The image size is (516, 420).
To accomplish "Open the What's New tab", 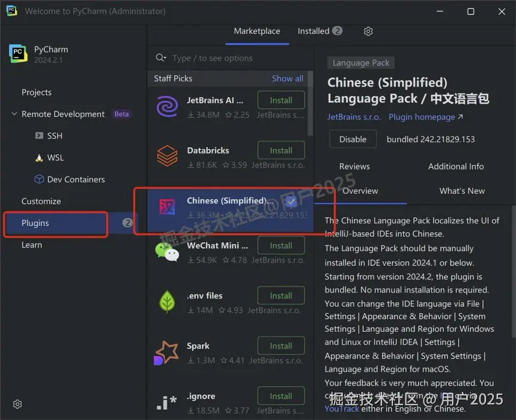I will click(462, 191).
